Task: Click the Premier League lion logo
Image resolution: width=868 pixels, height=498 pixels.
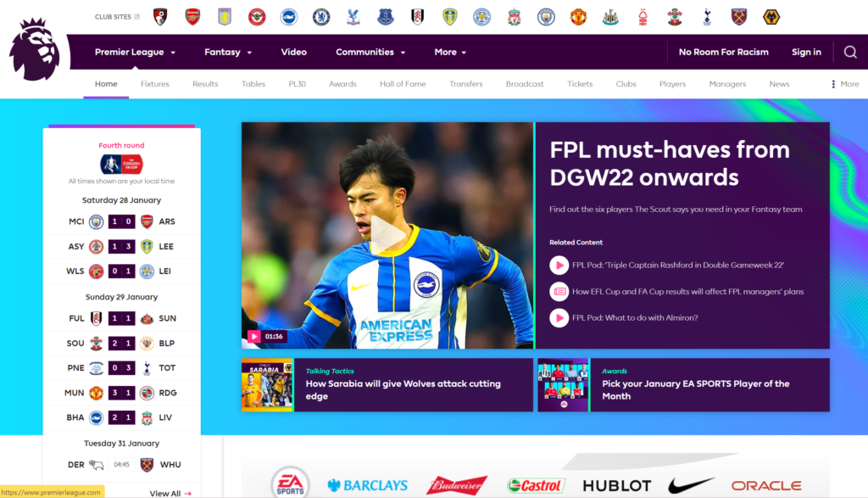Action: 34,49
